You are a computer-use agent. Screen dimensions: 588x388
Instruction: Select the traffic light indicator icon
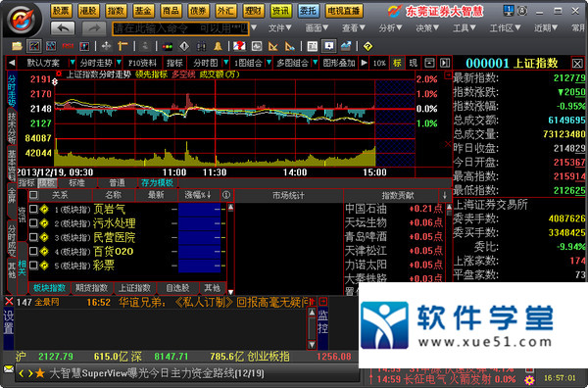(x=168, y=46)
